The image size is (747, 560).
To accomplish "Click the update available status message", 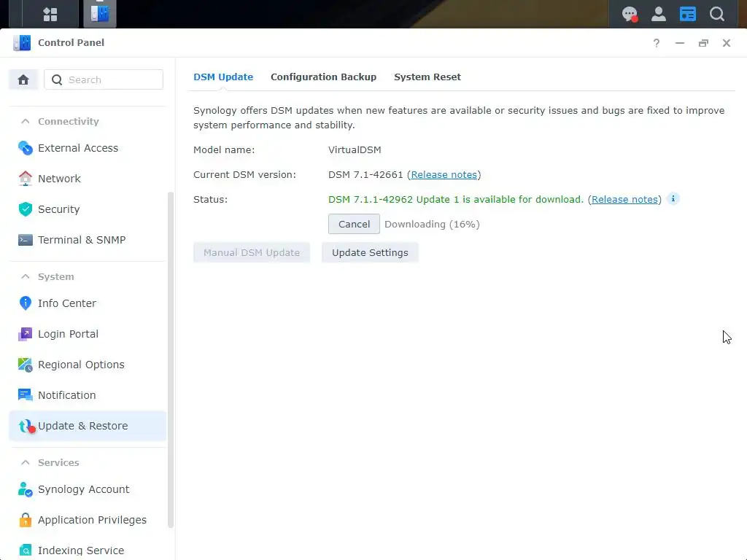I will click(456, 200).
